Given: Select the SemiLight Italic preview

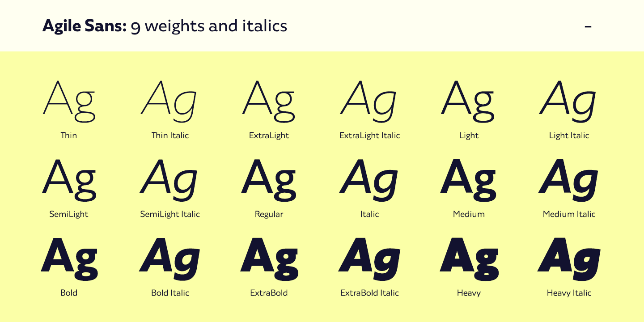Looking at the screenshot, I should click(170, 179).
